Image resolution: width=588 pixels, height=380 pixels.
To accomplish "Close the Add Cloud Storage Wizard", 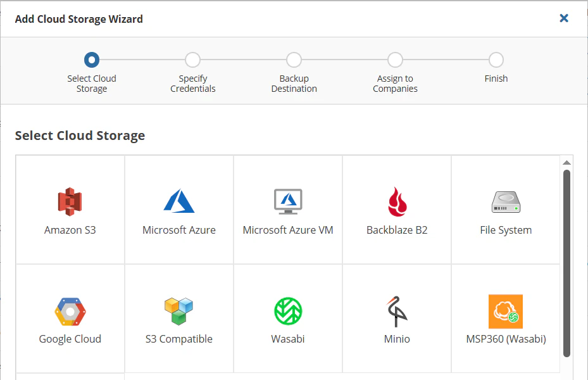I will pyautogui.click(x=563, y=18).
